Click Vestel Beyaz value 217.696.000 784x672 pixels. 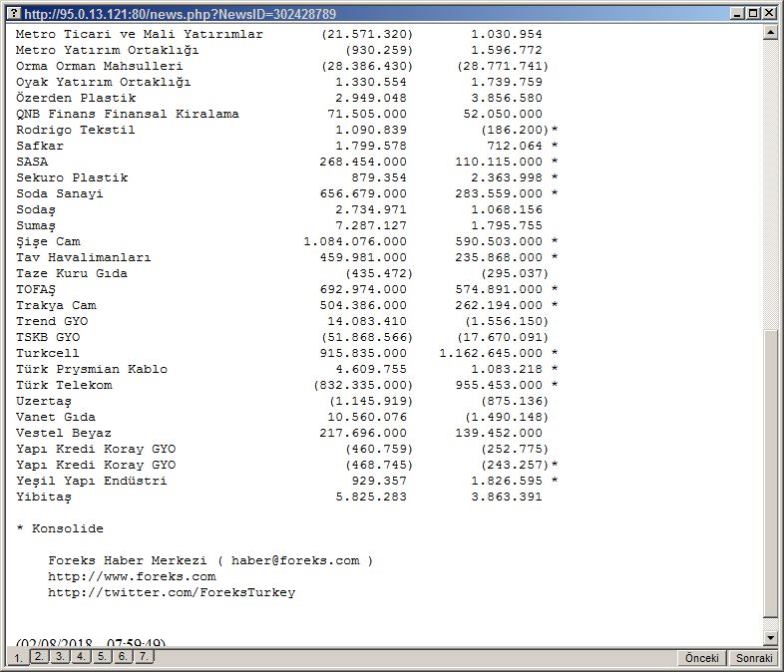(363, 433)
